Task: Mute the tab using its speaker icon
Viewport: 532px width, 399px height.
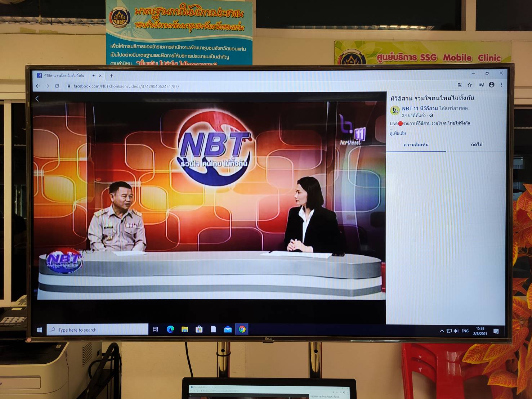Action: click(94, 76)
